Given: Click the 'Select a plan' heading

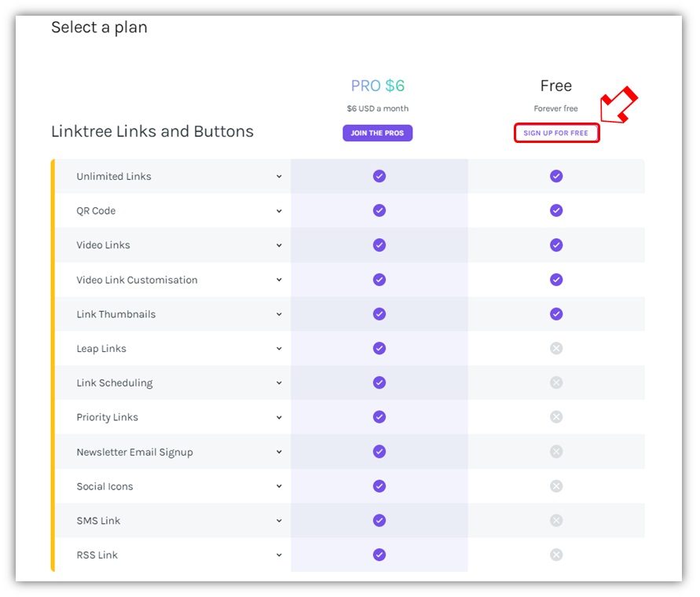Looking at the screenshot, I should (x=99, y=27).
